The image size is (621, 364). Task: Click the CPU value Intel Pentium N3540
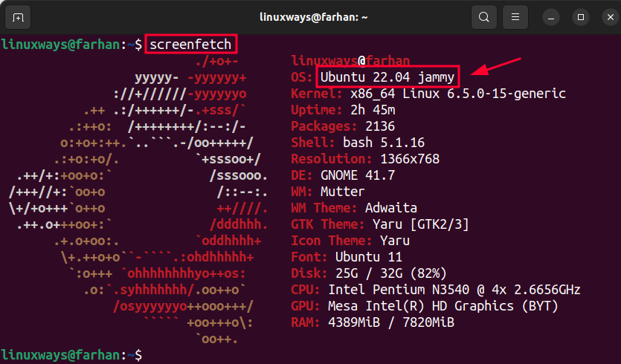click(x=399, y=290)
